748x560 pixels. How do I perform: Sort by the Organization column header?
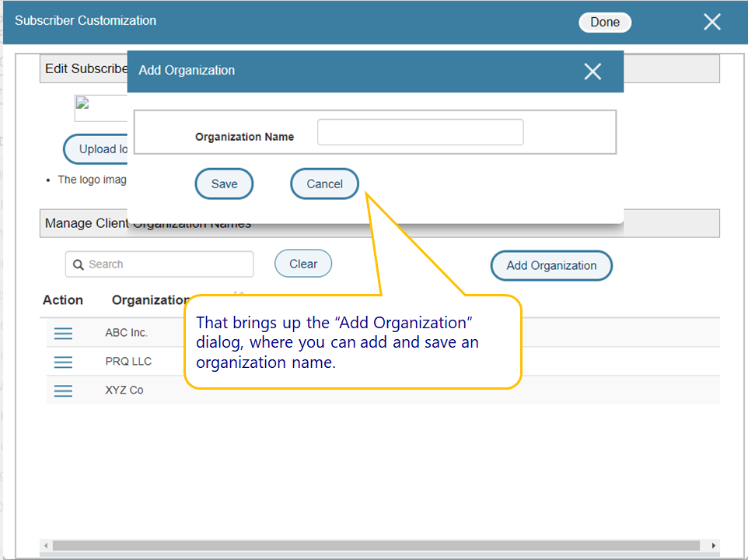click(150, 300)
